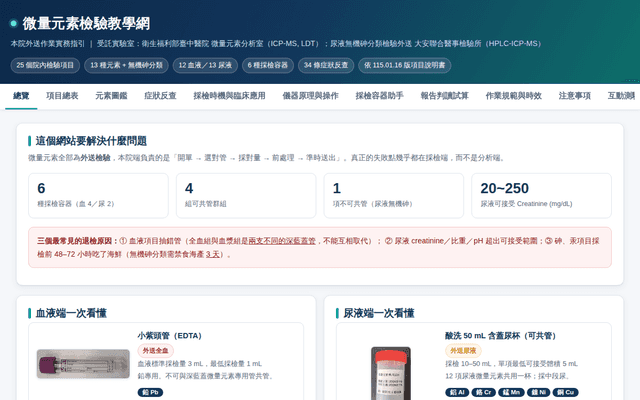Click the 酸洗 50 mL 含蓋尿杯 title
This screenshot has height=400, width=640.
pyautogui.click(x=501, y=336)
